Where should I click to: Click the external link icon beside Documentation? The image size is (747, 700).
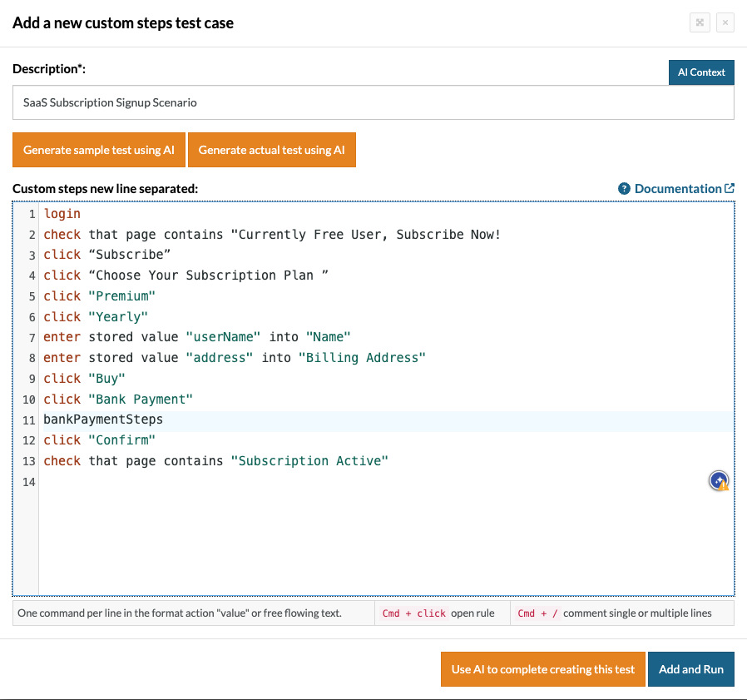[x=730, y=189]
